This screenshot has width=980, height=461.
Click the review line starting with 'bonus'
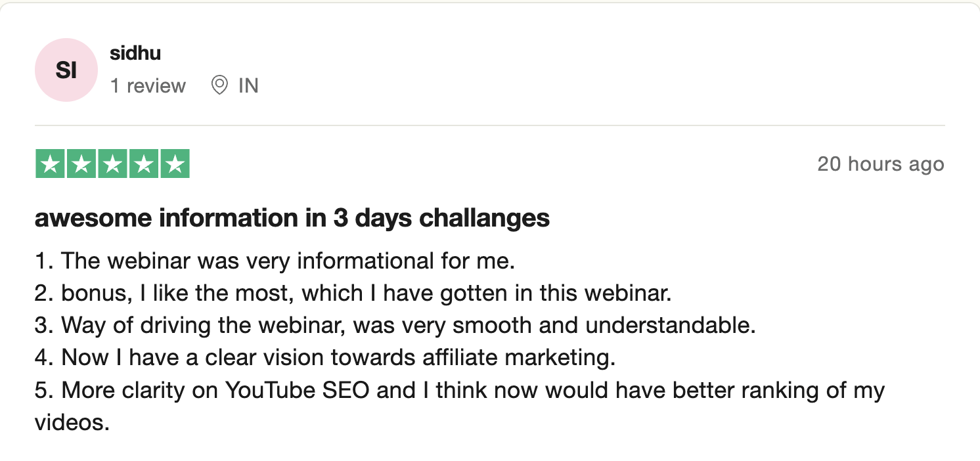[353, 294]
